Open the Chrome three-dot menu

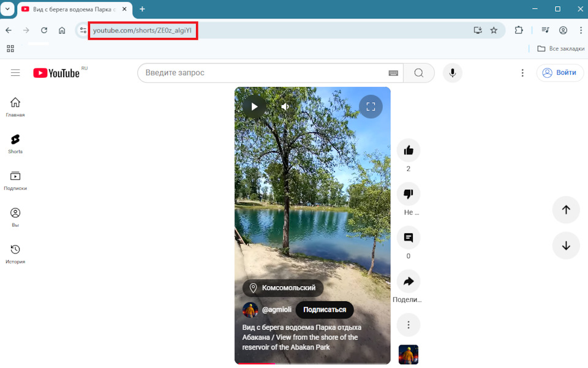581,31
